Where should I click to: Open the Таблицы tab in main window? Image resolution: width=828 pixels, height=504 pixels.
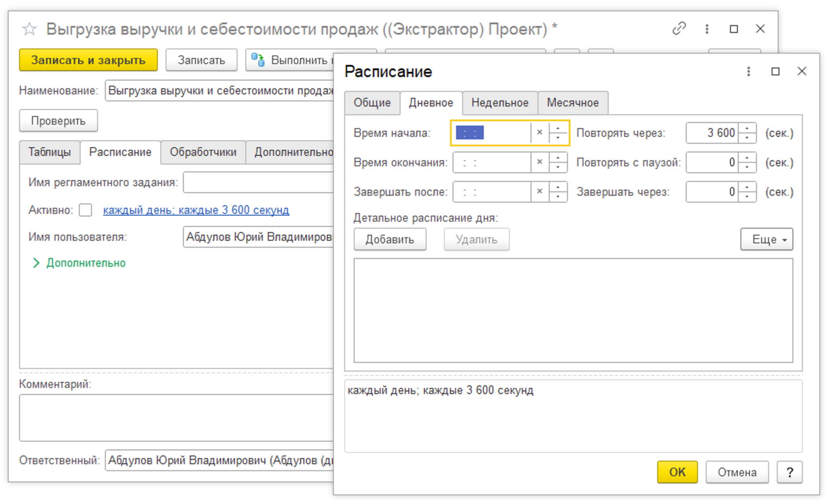(49, 152)
